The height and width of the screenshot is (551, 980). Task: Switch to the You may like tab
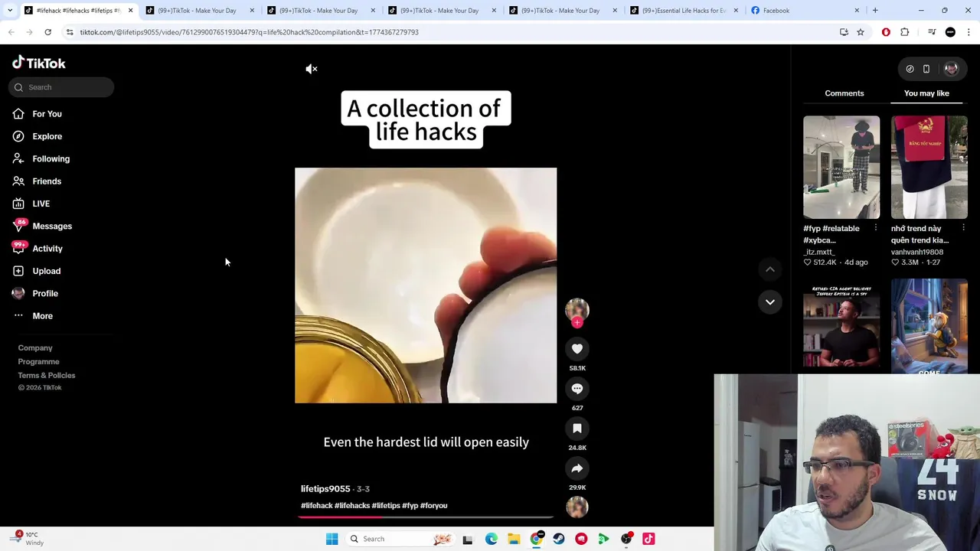pos(926,93)
